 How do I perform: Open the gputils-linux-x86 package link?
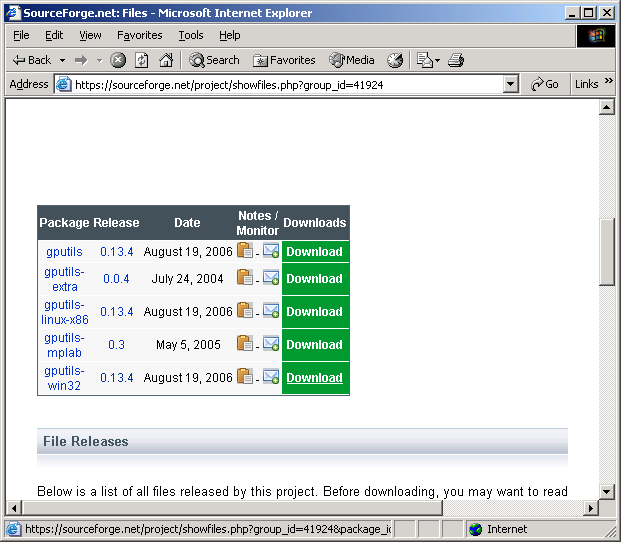point(64,312)
